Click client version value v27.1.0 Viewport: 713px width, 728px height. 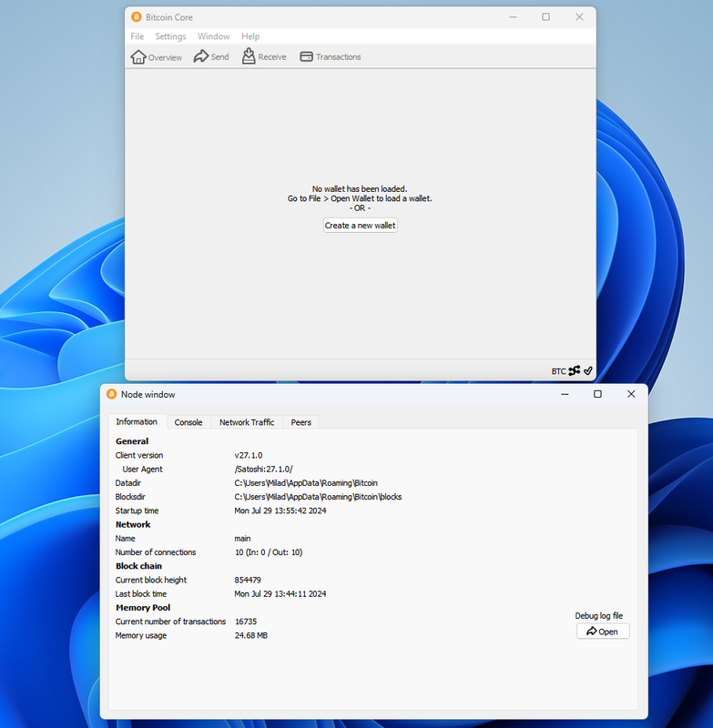[x=249, y=456]
